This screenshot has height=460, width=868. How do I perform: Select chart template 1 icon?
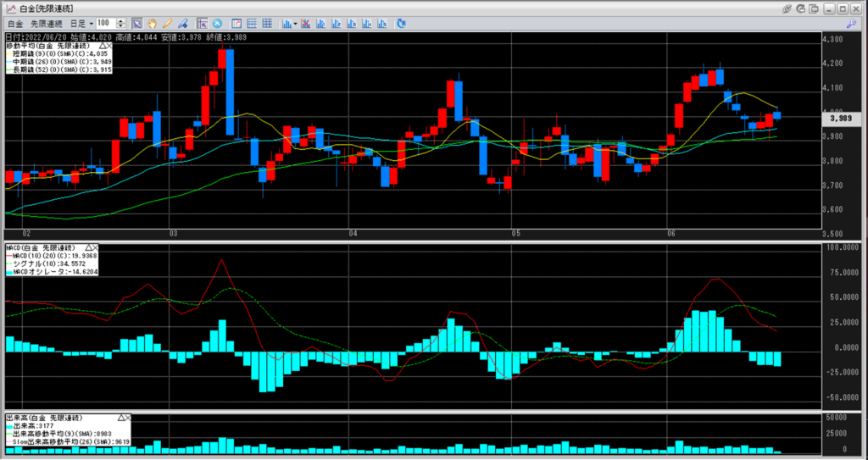pos(320,24)
